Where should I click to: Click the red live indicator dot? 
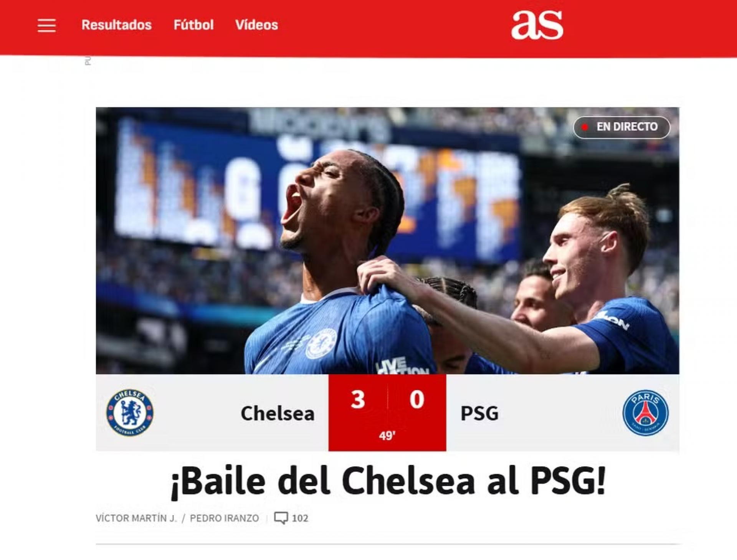(585, 127)
